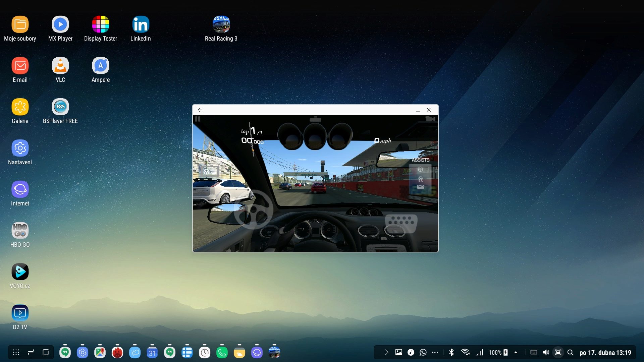Open Galerie on the desktop
This screenshot has height=362, width=644.
[20, 111]
